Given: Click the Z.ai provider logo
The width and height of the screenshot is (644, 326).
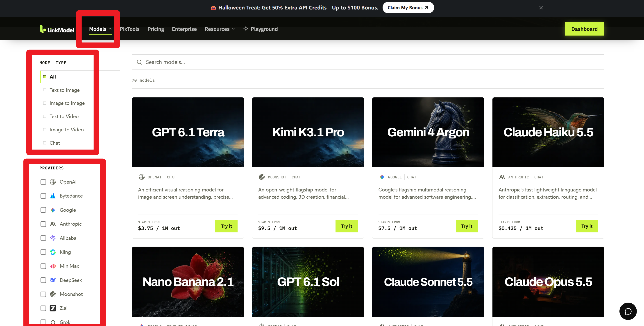Looking at the screenshot, I should point(53,308).
